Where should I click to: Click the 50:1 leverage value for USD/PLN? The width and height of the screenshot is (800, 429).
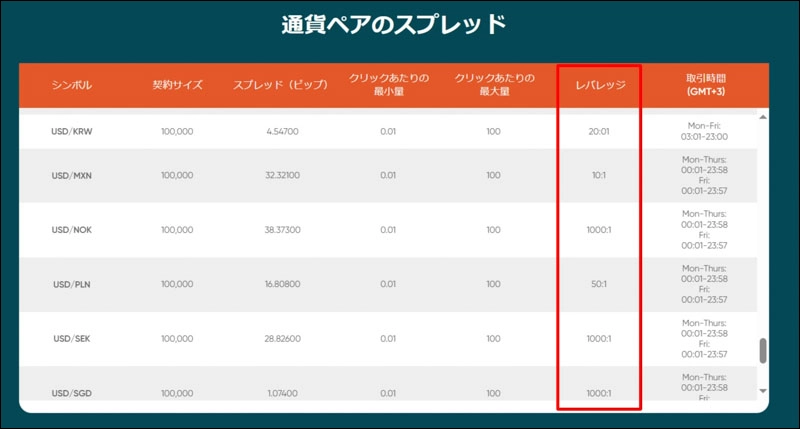click(x=599, y=284)
